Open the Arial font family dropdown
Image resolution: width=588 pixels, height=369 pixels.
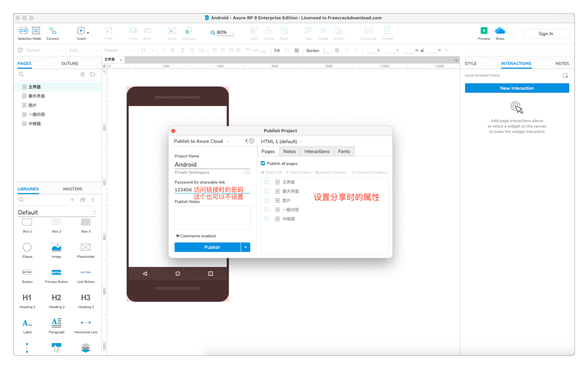click(x=83, y=50)
